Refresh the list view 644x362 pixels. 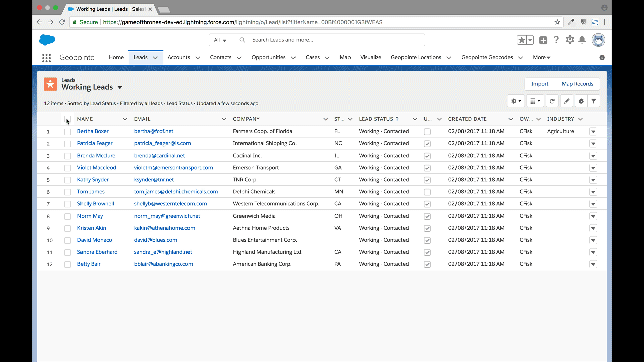[x=552, y=101]
